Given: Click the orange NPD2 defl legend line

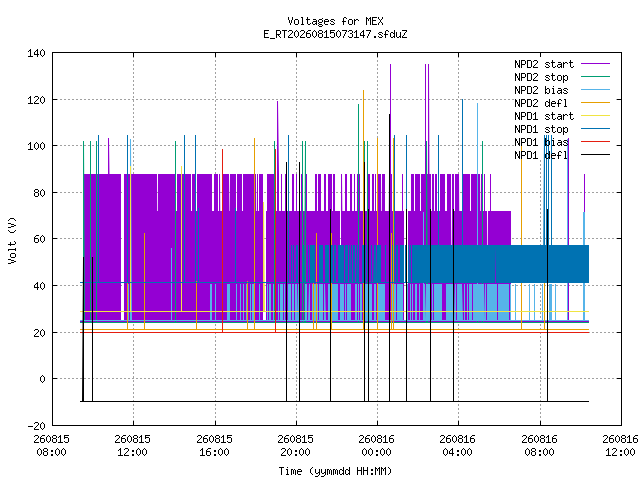Looking at the screenshot, I should coord(596,102).
